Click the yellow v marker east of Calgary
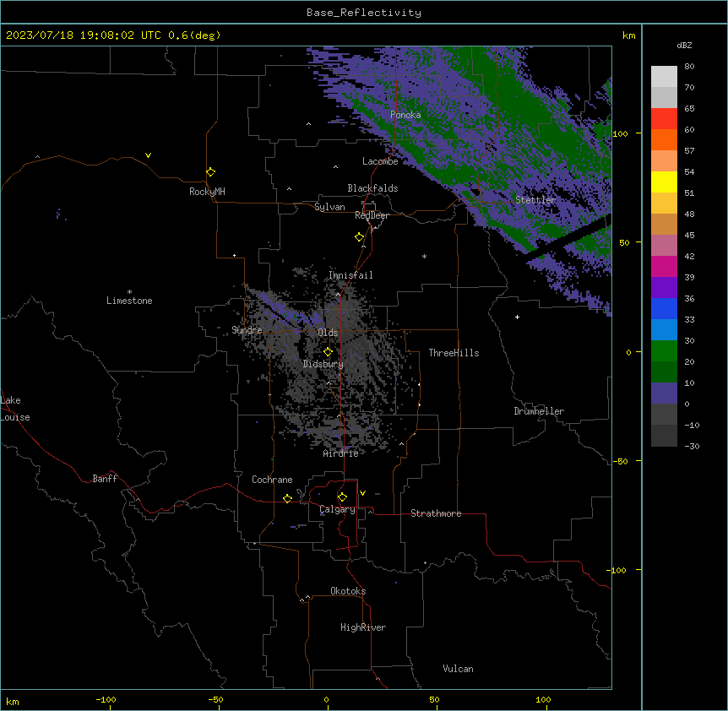 [362, 493]
